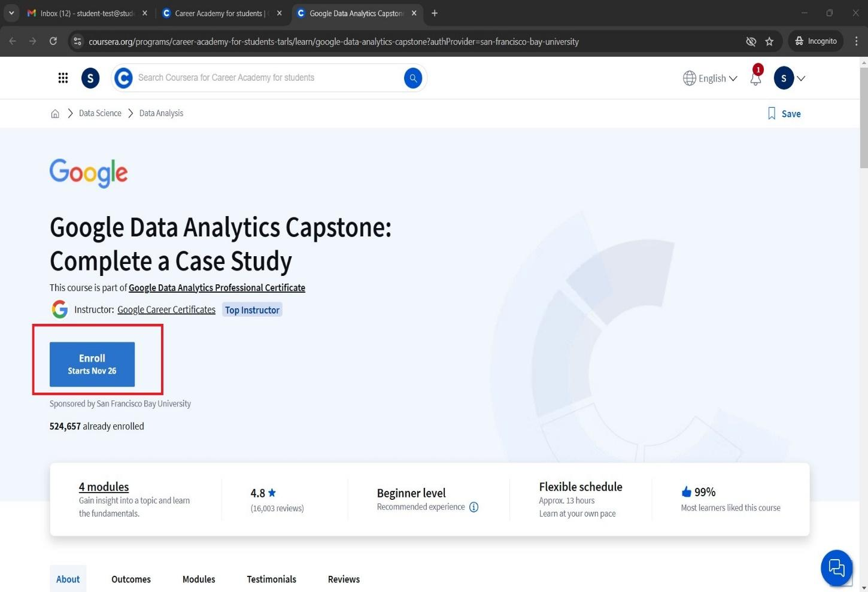Screen dimensions: 868x592
Task: Click the Beginner level heading
Action: pyautogui.click(x=411, y=493)
